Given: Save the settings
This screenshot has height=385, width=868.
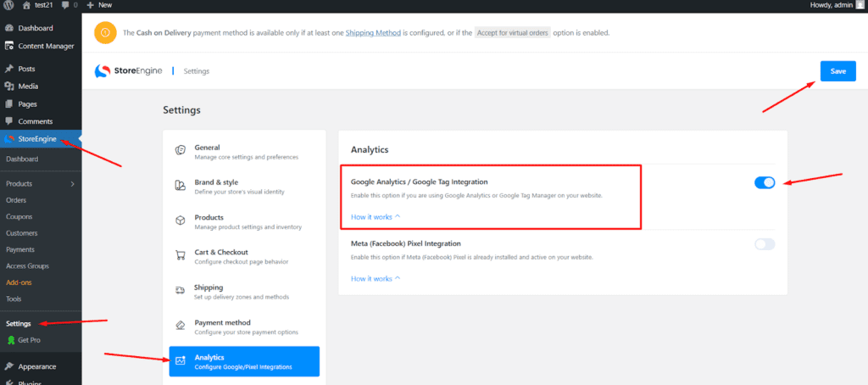Looking at the screenshot, I should [837, 71].
